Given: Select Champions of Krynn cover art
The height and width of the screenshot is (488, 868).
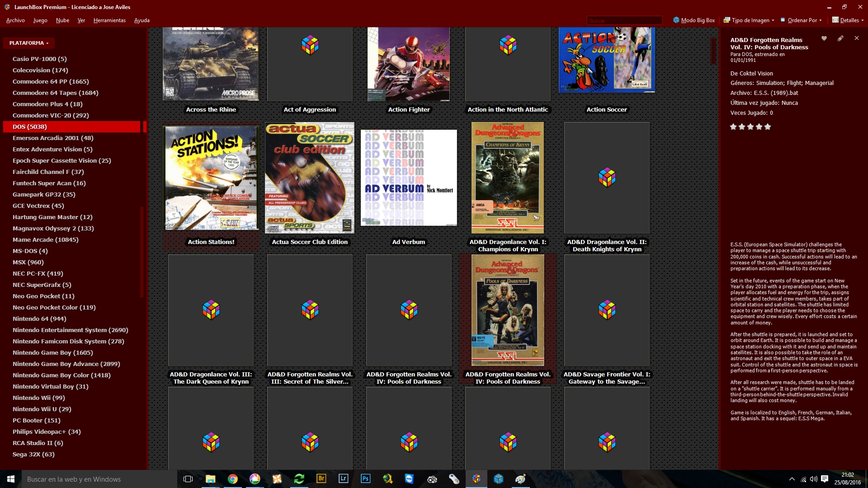Looking at the screenshot, I should [x=508, y=178].
